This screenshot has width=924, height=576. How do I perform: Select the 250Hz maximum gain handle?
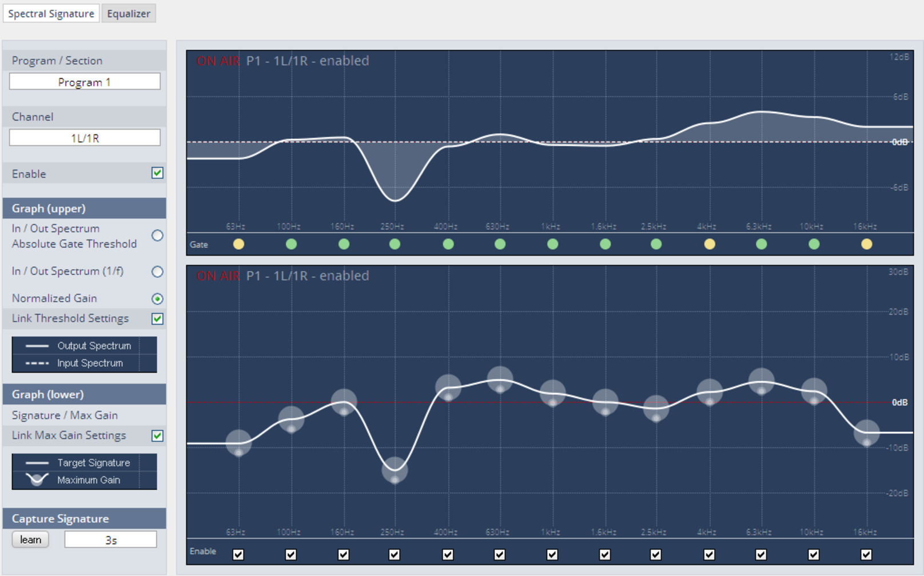[x=395, y=470]
